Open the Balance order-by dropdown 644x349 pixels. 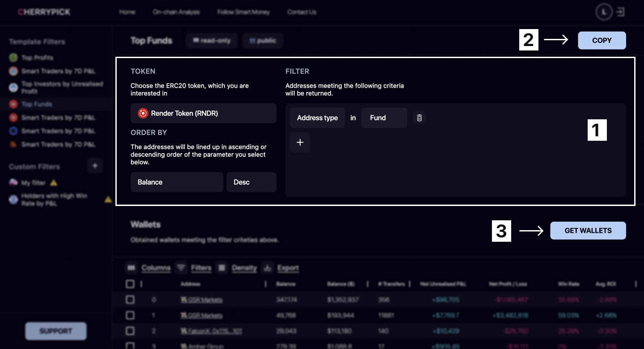click(177, 182)
